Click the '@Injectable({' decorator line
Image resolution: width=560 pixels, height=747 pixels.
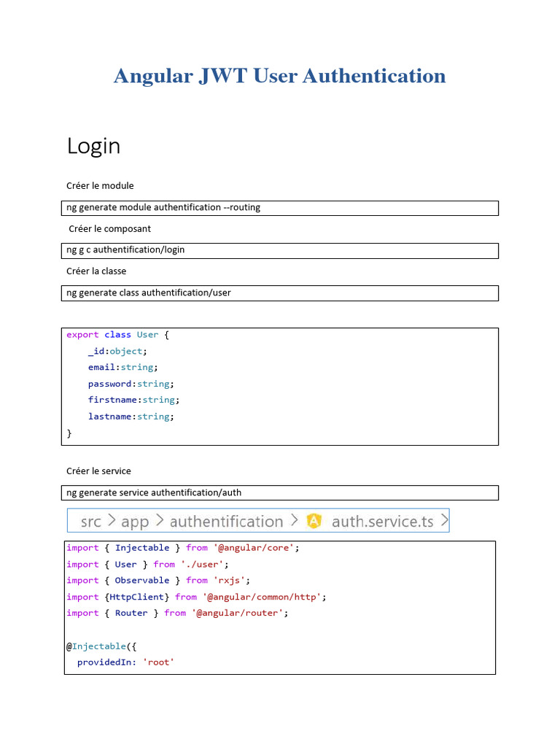101,646
